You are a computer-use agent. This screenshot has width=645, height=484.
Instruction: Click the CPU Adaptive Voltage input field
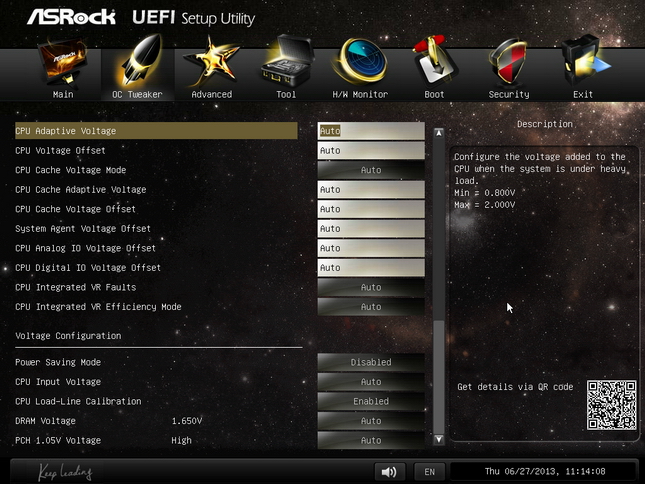tap(371, 131)
